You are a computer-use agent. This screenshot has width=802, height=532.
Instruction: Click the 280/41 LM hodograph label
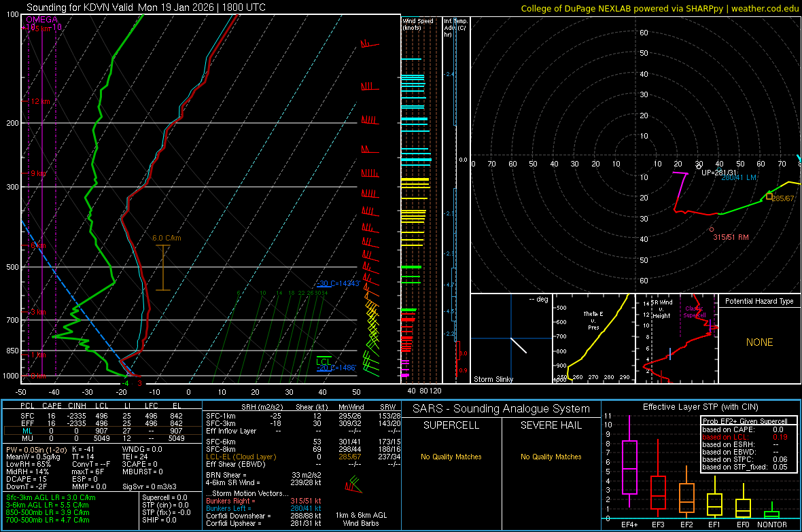[739, 177]
